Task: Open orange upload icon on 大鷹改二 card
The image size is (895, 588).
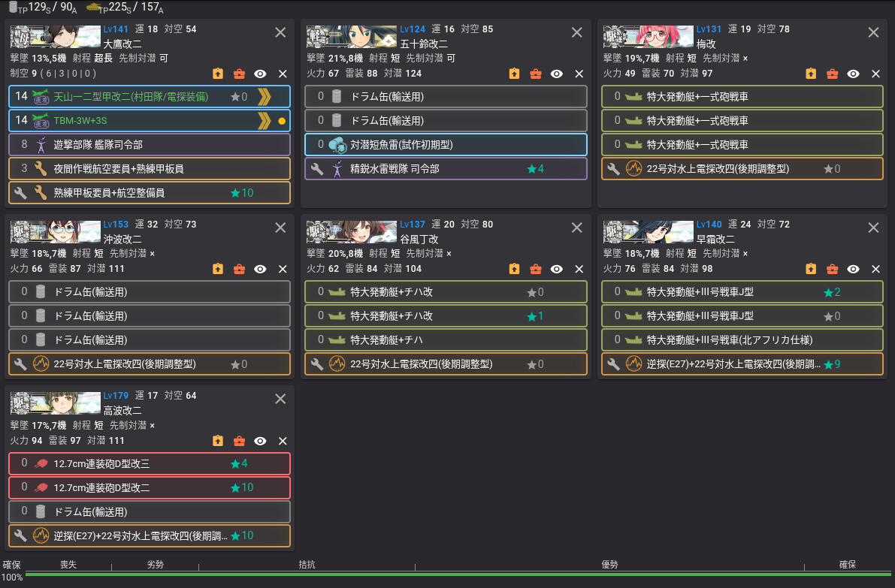Action: pyautogui.click(x=217, y=74)
